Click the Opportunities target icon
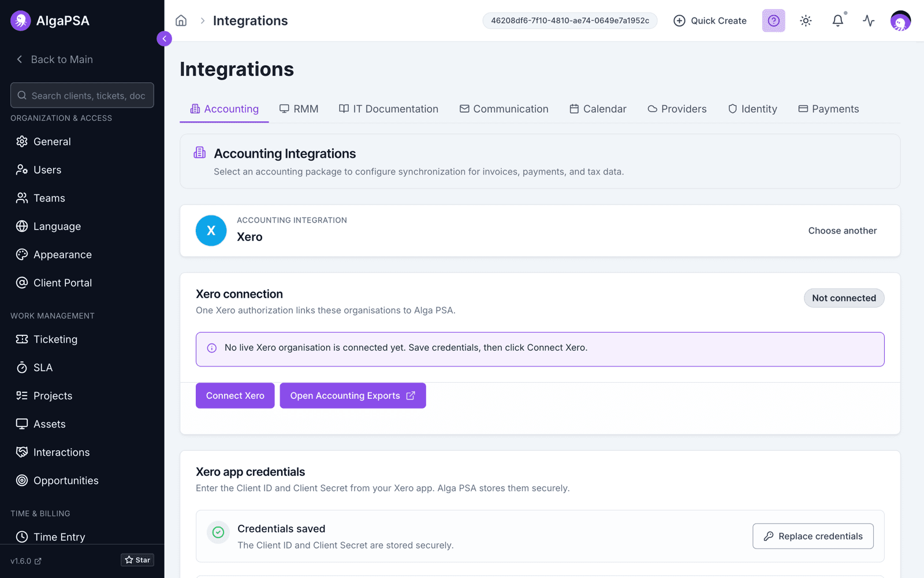 (22, 481)
